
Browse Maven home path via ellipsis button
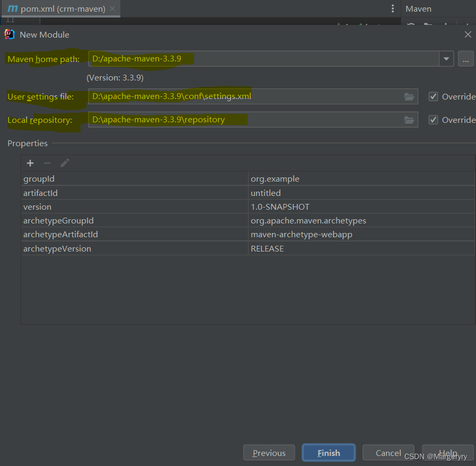(x=465, y=59)
